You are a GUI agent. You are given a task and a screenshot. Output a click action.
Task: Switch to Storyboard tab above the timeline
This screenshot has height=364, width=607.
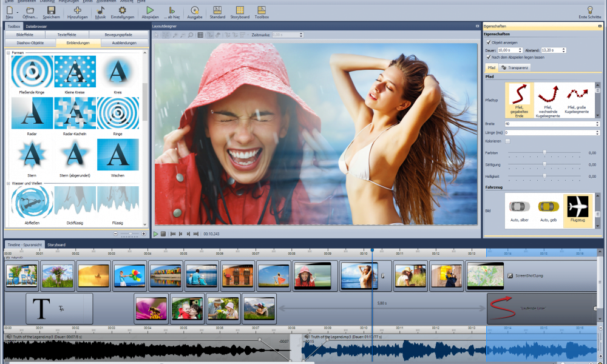pos(56,245)
